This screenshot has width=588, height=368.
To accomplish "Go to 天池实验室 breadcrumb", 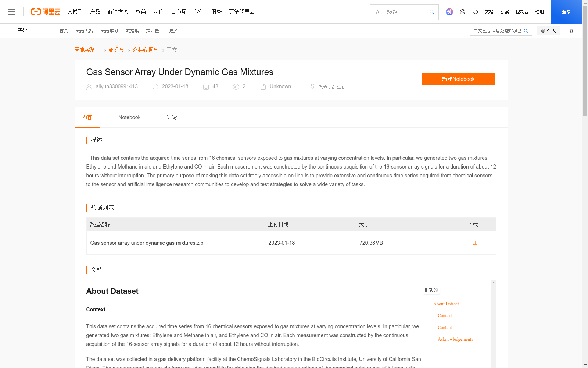I will (x=87, y=50).
